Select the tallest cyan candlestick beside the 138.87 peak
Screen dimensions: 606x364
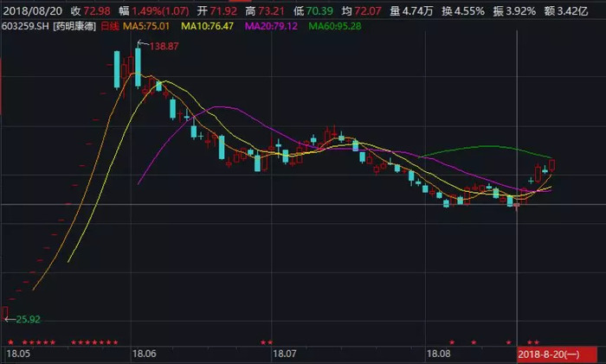pos(138,67)
